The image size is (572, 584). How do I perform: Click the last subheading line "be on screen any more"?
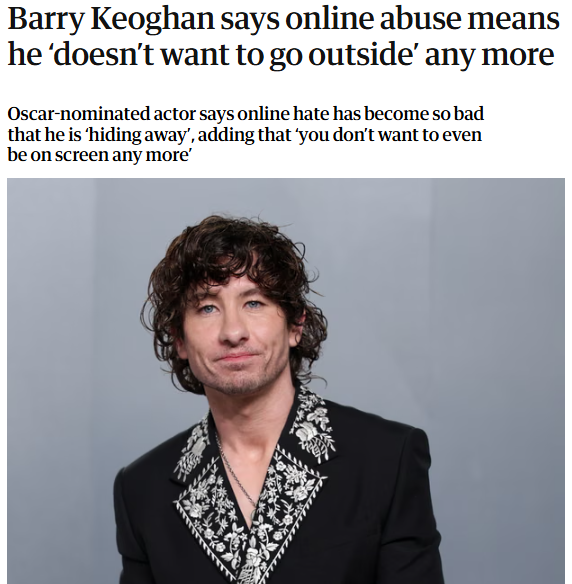tap(99, 155)
